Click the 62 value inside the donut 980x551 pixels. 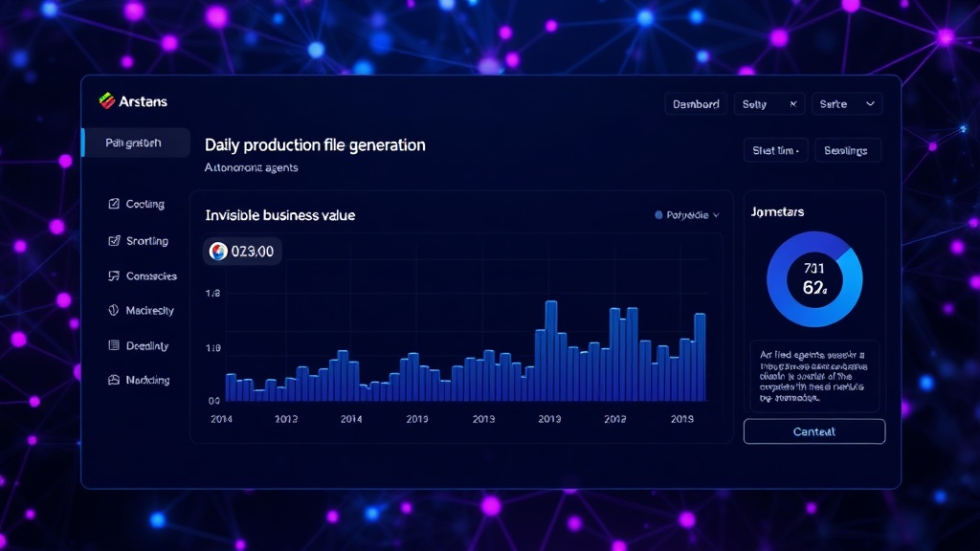814,288
